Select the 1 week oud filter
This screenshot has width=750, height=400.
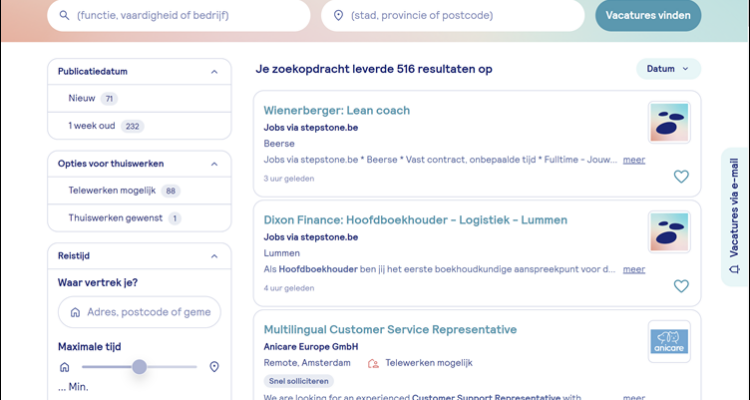tap(92, 126)
